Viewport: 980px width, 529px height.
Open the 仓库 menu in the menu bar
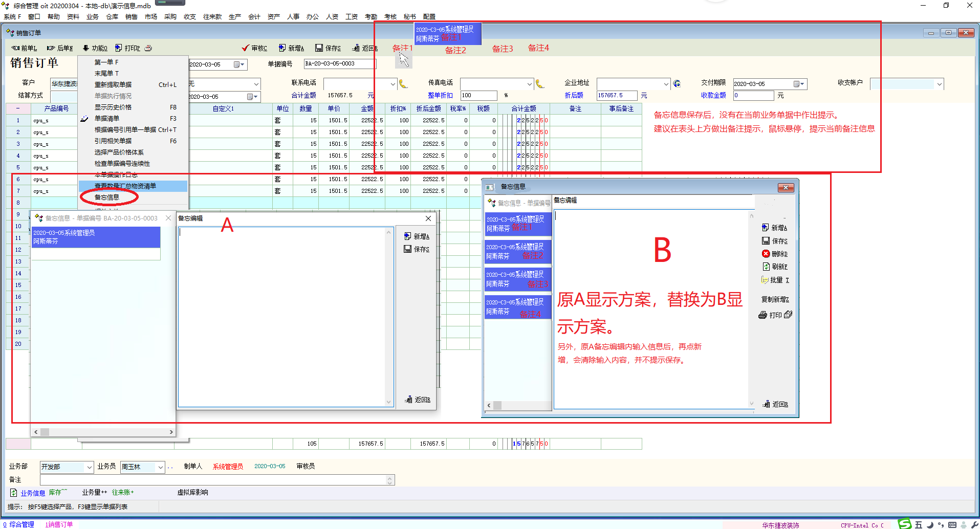112,16
